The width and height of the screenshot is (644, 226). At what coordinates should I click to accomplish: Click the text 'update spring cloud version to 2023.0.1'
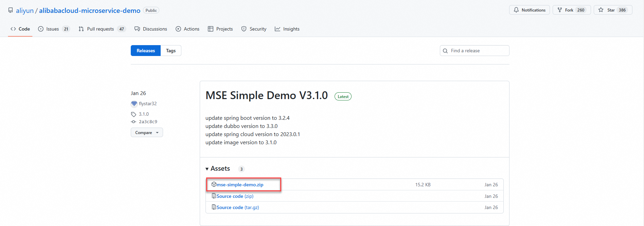tap(253, 134)
